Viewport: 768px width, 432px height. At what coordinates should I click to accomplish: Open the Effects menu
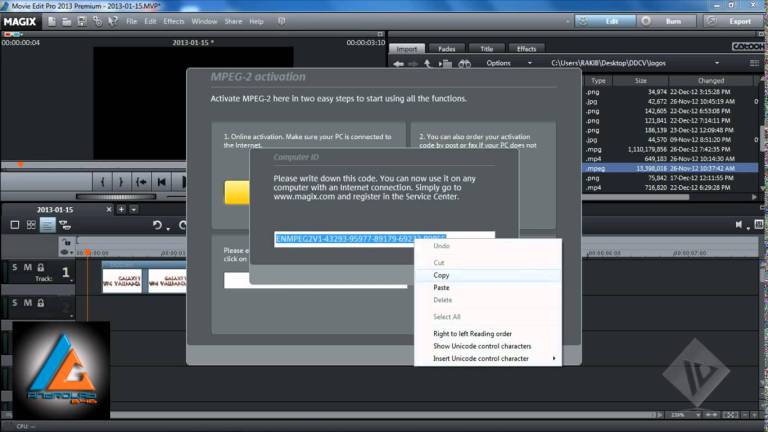pos(173,22)
